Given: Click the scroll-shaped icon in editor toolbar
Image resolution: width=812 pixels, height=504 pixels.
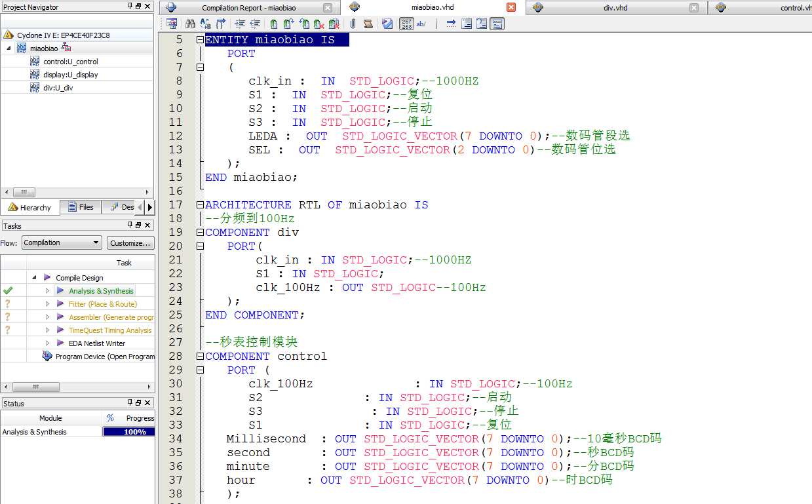Looking at the screenshot, I should [x=368, y=24].
